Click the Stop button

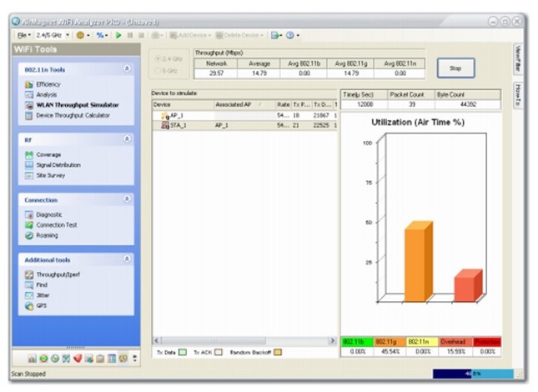click(x=455, y=68)
